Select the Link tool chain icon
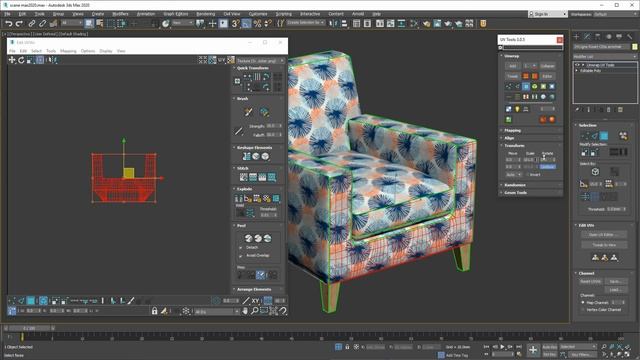The image size is (640, 360). tap(32, 24)
